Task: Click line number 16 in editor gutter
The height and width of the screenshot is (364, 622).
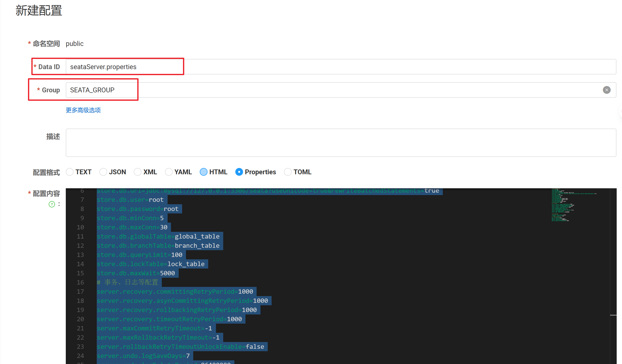Action: point(81,282)
